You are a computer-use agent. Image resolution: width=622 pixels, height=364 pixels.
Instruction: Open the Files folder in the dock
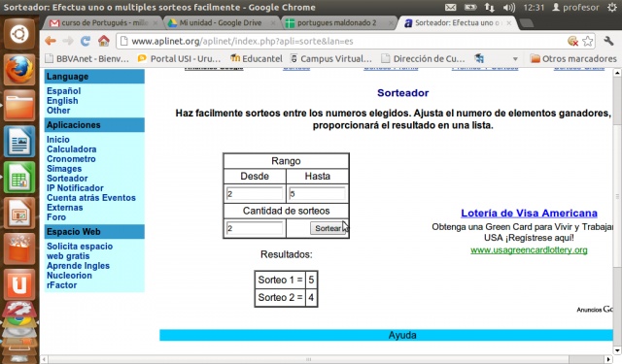tap(19, 106)
